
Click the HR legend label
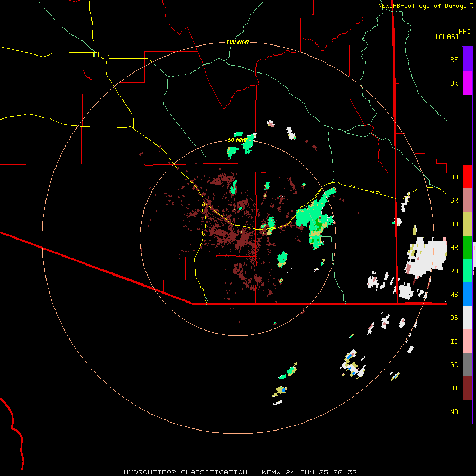click(x=454, y=248)
